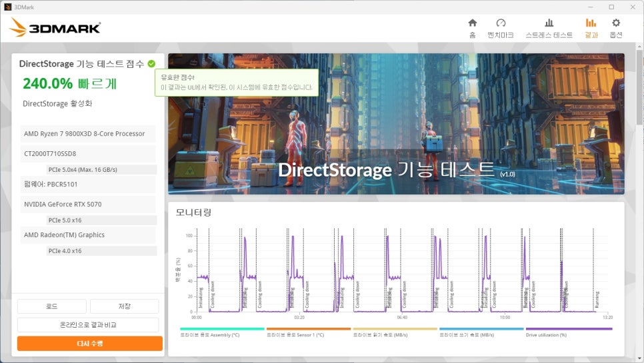
Task: Select the firmware PBCR5101 row
Action: click(88, 184)
